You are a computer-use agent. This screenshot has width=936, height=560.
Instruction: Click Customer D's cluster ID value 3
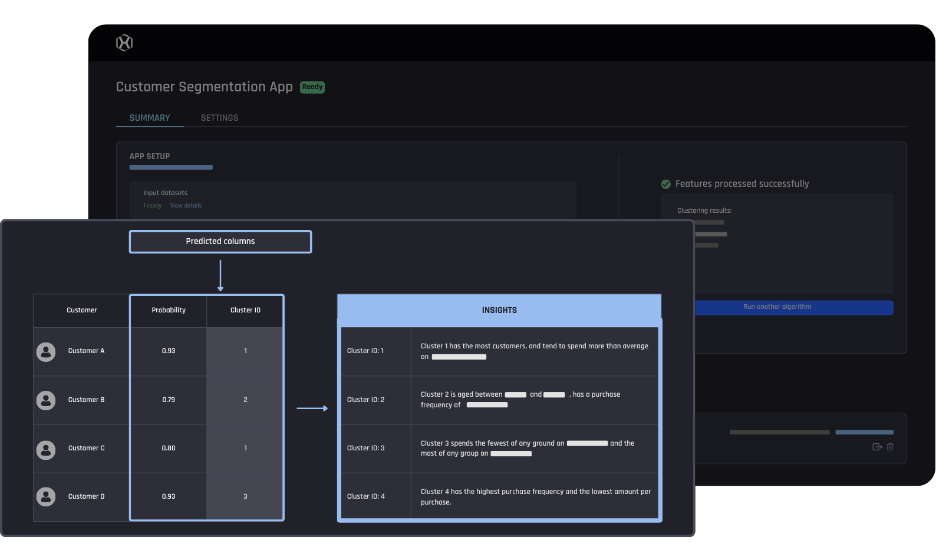click(245, 496)
